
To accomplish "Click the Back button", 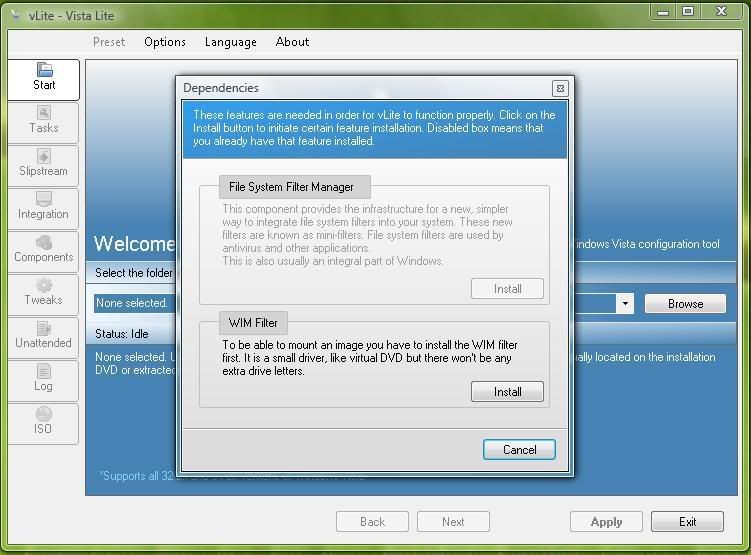I will point(372,521).
